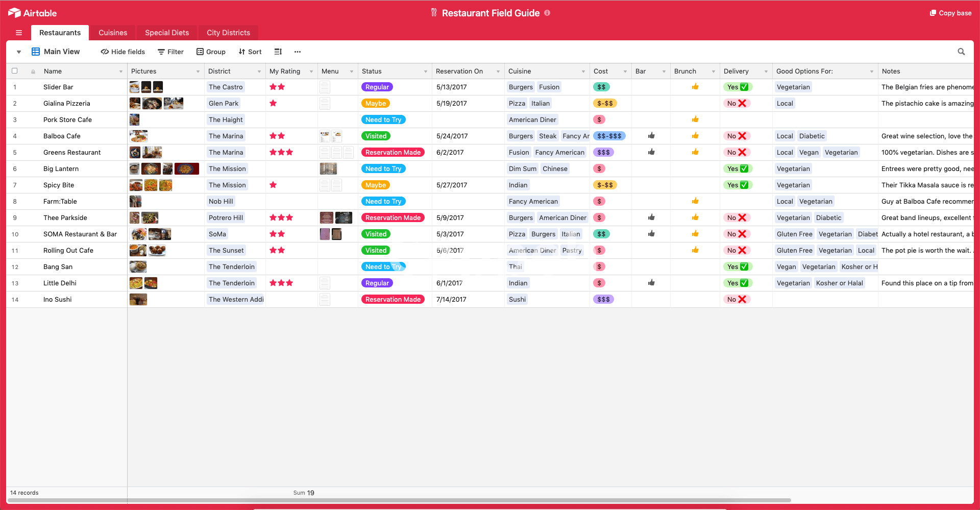Open the more options ellipsis in toolbar

[298, 52]
